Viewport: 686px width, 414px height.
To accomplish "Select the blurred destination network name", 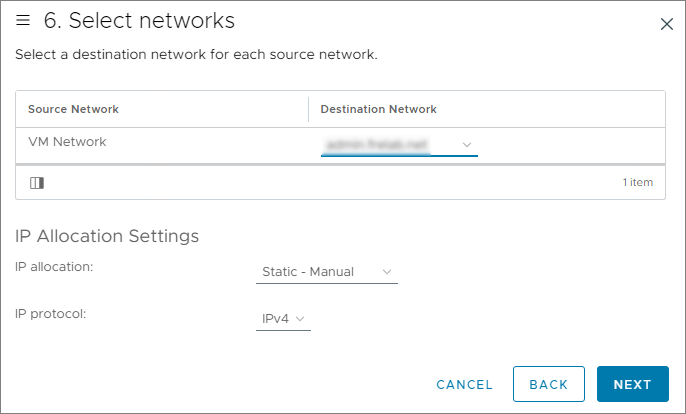I will pyautogui.click(x=377, y=145).
